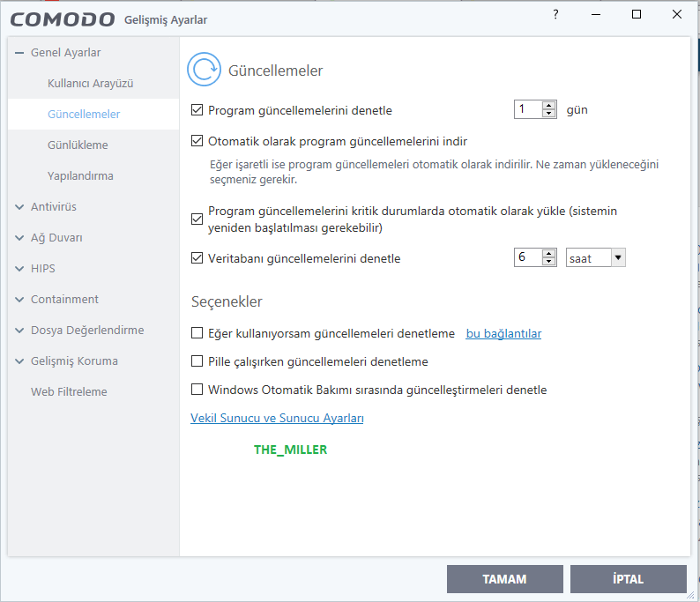Viewport: 700px width, 602px height.
Task: Enable Pille çalışırken güncellemeleri denetleme
Action: coord(197,361)
